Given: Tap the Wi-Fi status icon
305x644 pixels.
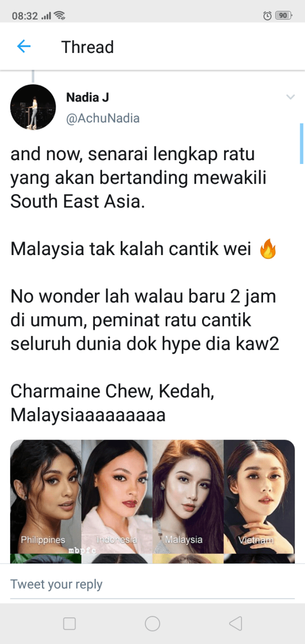Looking at the screenshot, I should 60,15.
